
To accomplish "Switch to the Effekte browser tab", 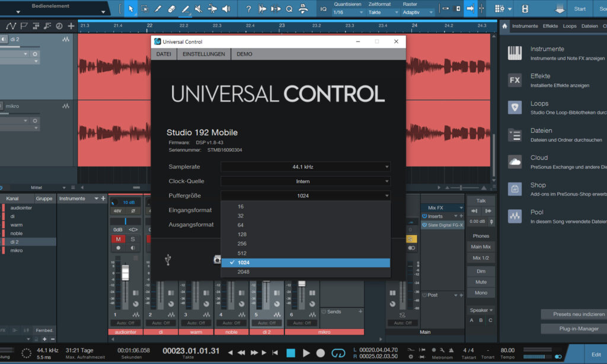I will [550, 26].
